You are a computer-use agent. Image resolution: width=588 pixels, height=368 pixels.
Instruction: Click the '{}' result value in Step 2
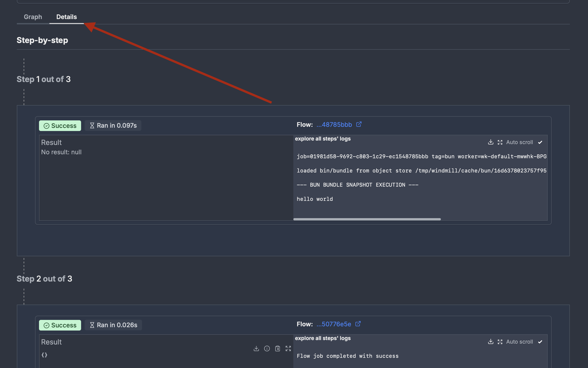point(44,355)
